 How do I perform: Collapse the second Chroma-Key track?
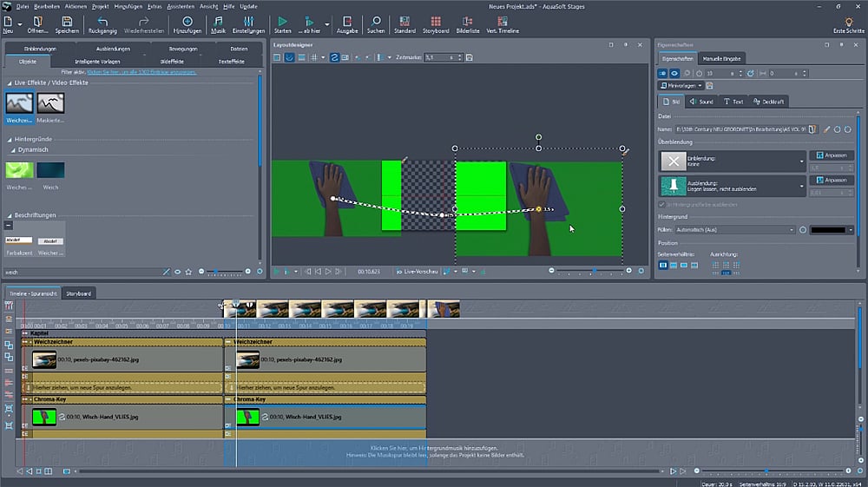pos(229,399)
